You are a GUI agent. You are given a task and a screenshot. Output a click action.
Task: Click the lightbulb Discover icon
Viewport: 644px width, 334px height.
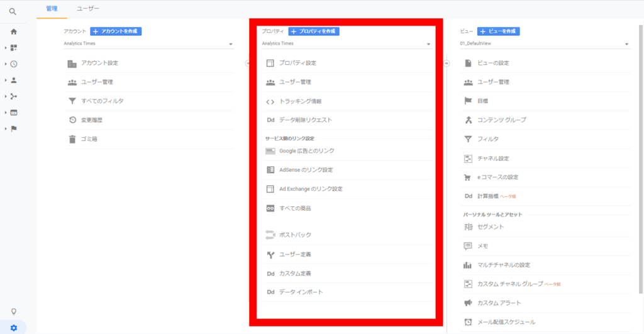point(13,311)
